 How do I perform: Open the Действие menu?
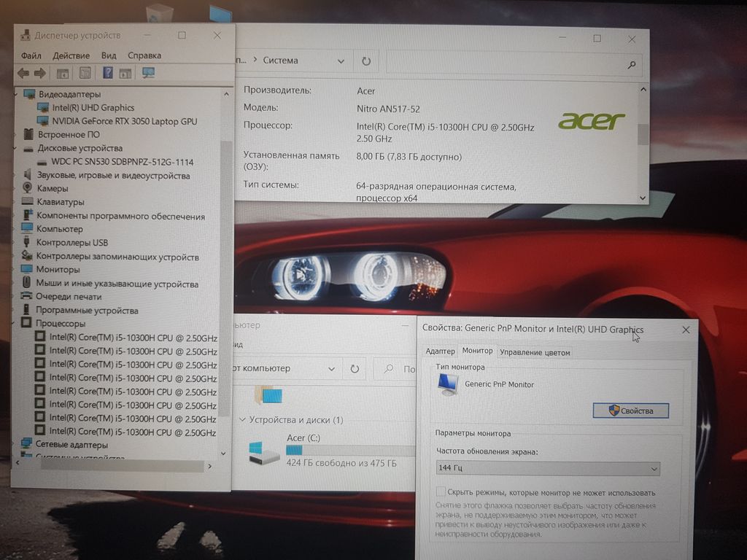coord(71,55)
